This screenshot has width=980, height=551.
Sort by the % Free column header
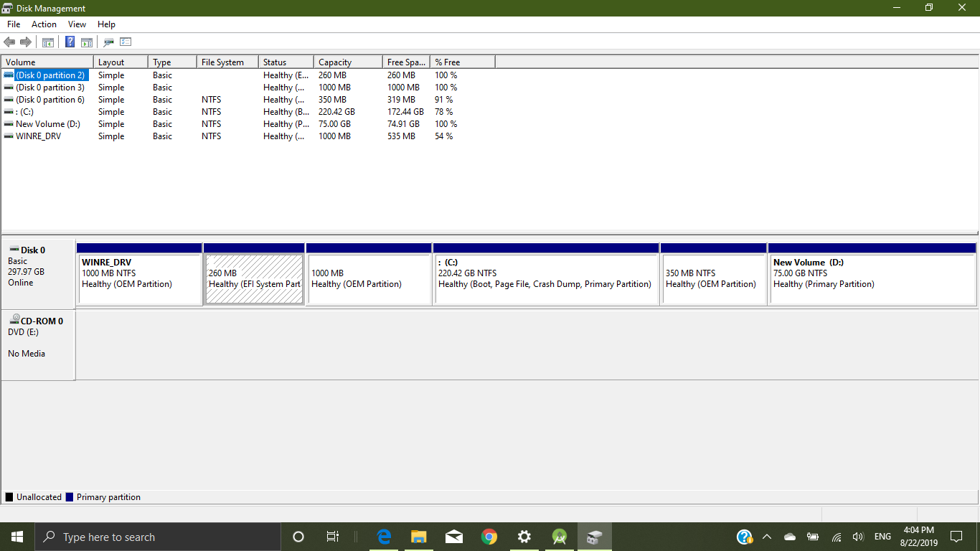[463, 62]
